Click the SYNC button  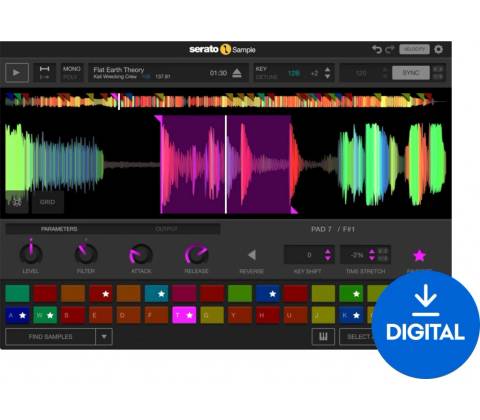coord(411,73)
